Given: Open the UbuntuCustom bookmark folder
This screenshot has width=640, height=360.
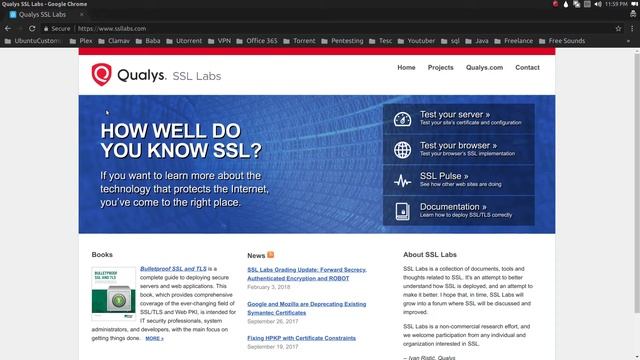Looking at the screenshot, I should (x=33, y=41).
